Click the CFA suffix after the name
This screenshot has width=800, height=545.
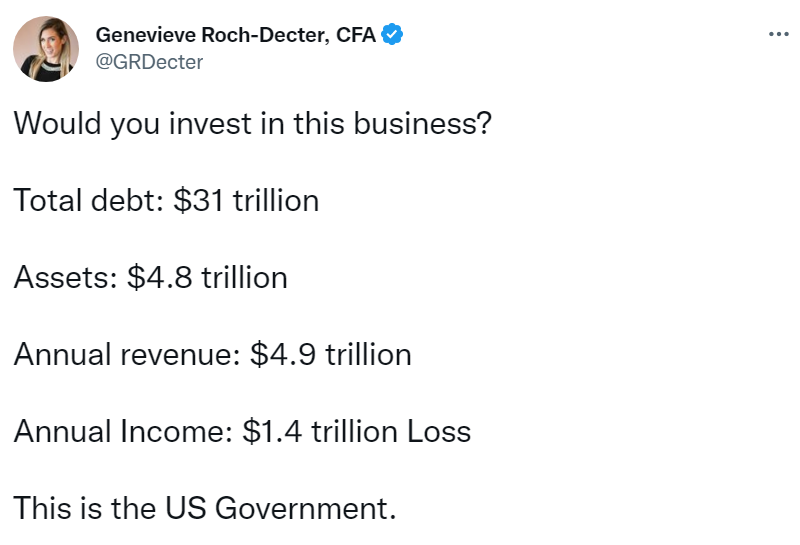358,35
